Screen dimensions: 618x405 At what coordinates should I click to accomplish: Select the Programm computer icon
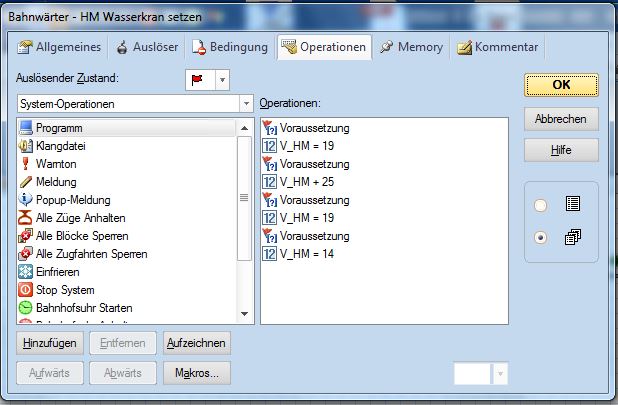pos(26,128)
